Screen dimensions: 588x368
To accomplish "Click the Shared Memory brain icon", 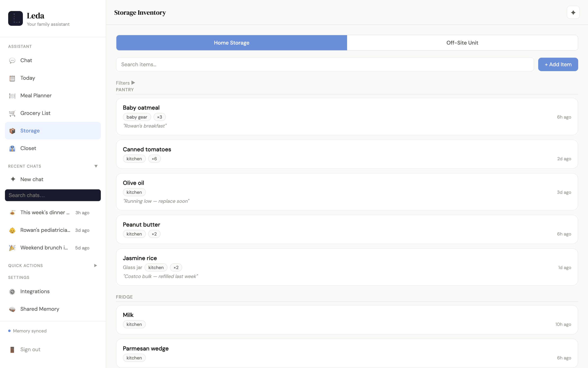I will (x=12, y=309).
